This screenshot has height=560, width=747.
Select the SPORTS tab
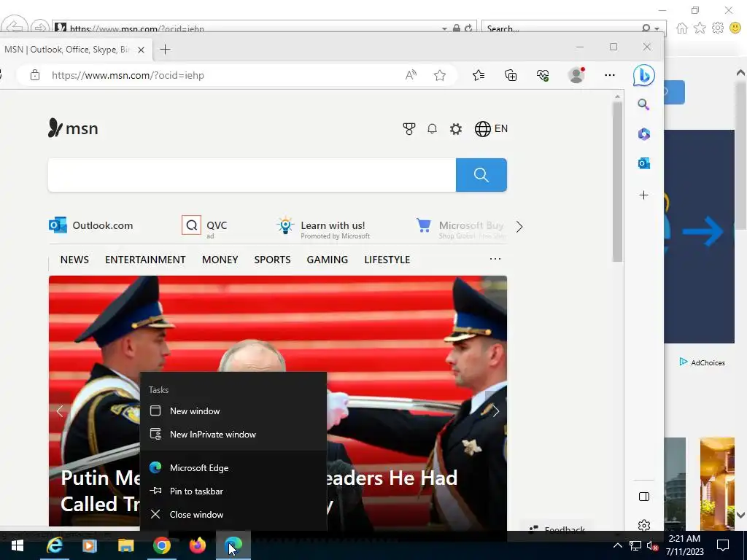tap(273, 260)
